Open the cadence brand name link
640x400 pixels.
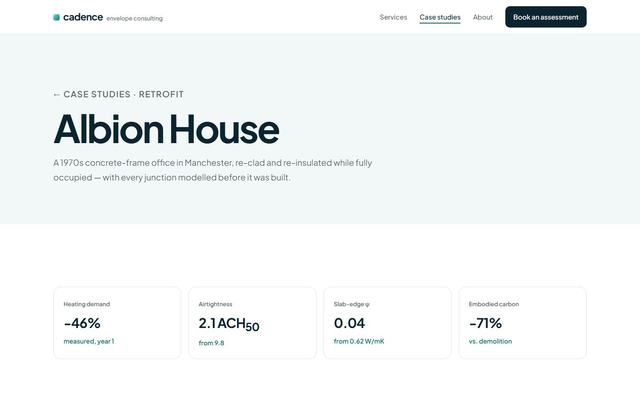pos(83,17)
